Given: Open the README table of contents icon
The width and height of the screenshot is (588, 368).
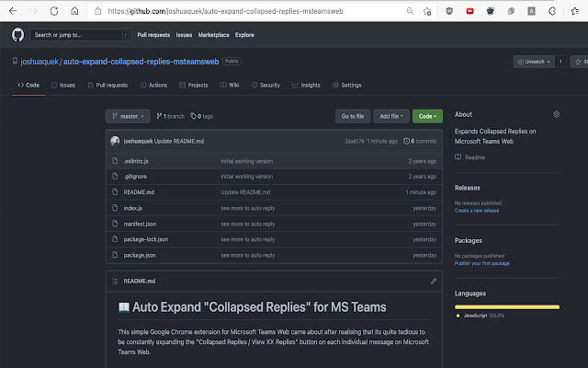Looking at the screenshot, I should click(x=114, y=281).
